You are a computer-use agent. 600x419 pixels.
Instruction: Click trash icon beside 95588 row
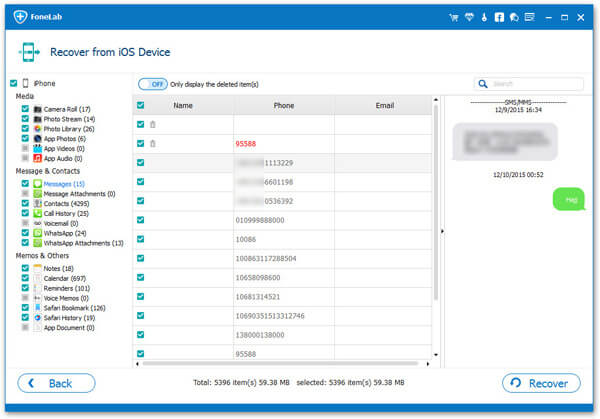pyautogui.click(x=153, y=143)
